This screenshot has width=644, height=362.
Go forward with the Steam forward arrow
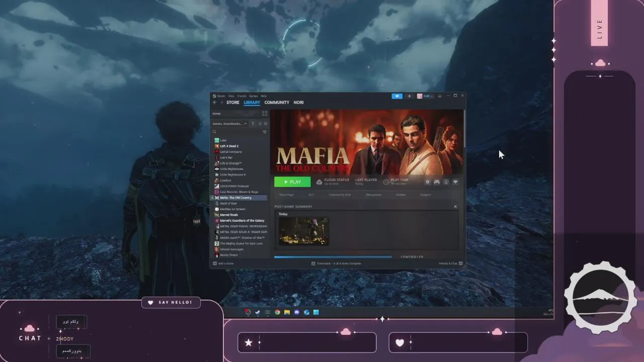click(221, 103)
